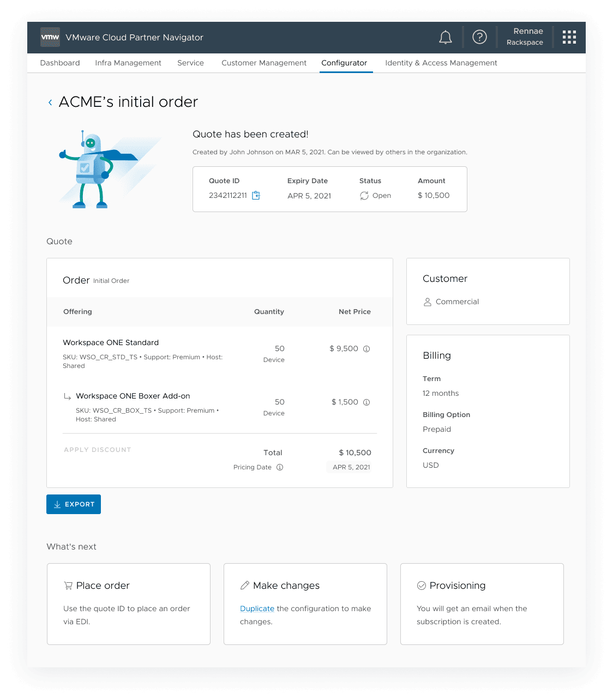Show price info for $ 1,500

[366, 402]
